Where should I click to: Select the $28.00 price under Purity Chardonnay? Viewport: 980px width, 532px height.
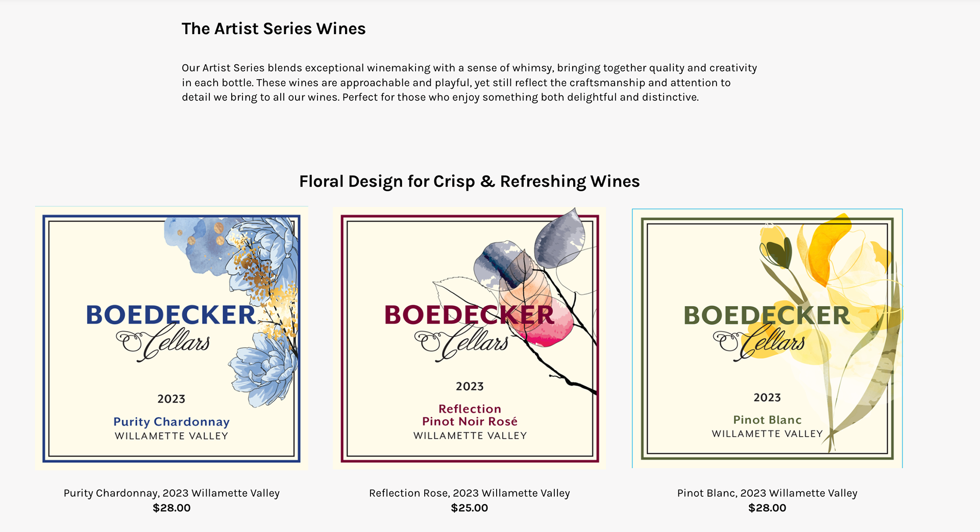coord(171,508)
